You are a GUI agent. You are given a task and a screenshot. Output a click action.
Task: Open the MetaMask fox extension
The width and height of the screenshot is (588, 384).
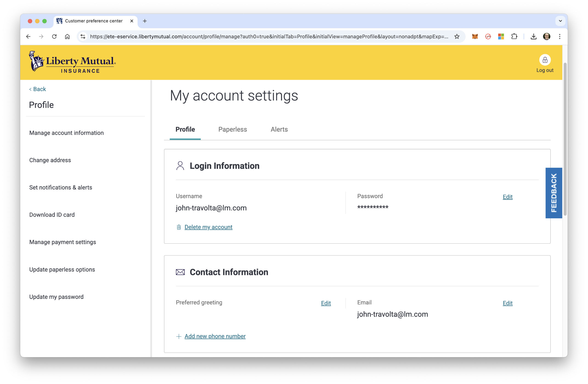click(475, 36)
